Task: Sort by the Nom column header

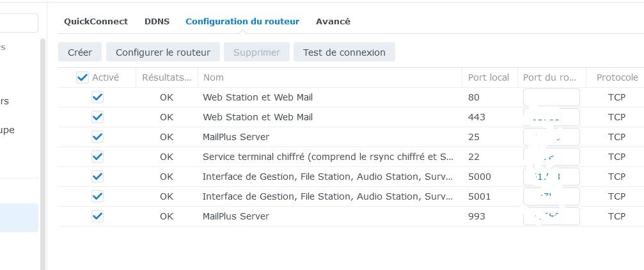Action: coord(214,77)
